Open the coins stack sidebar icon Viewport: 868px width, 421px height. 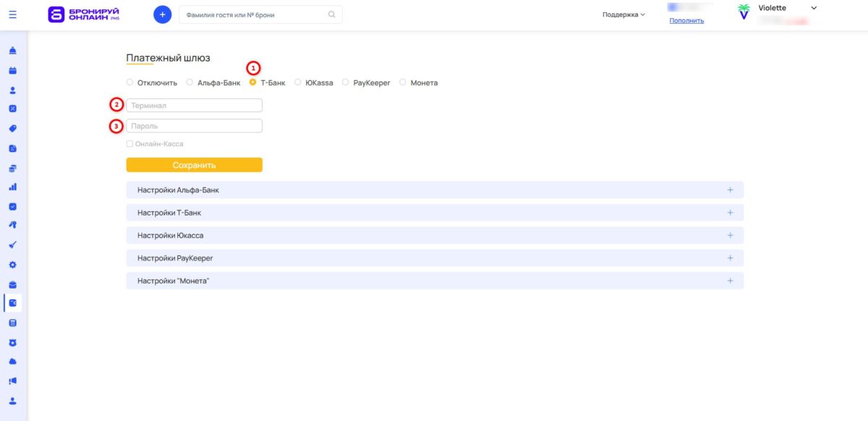[12, 168]
